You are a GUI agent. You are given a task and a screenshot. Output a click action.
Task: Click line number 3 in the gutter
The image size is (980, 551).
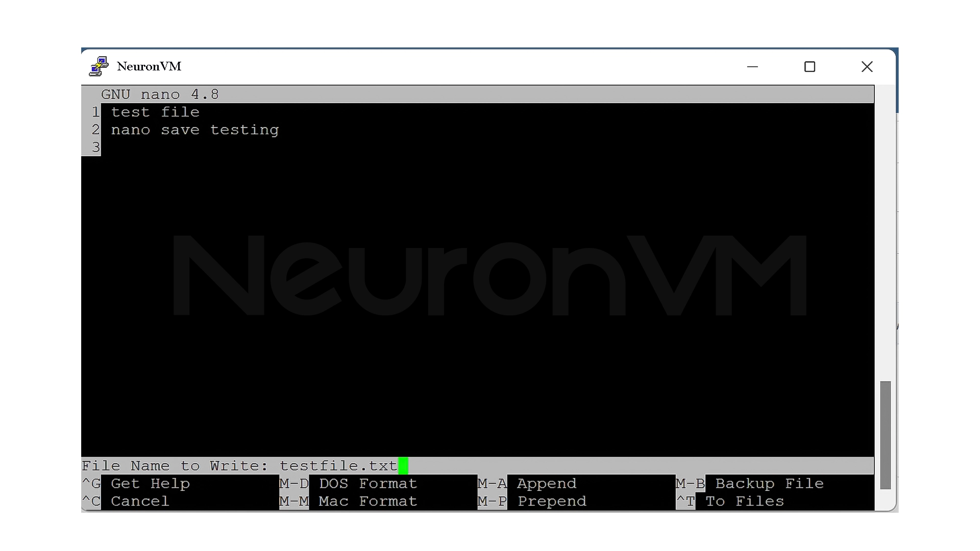95,147
